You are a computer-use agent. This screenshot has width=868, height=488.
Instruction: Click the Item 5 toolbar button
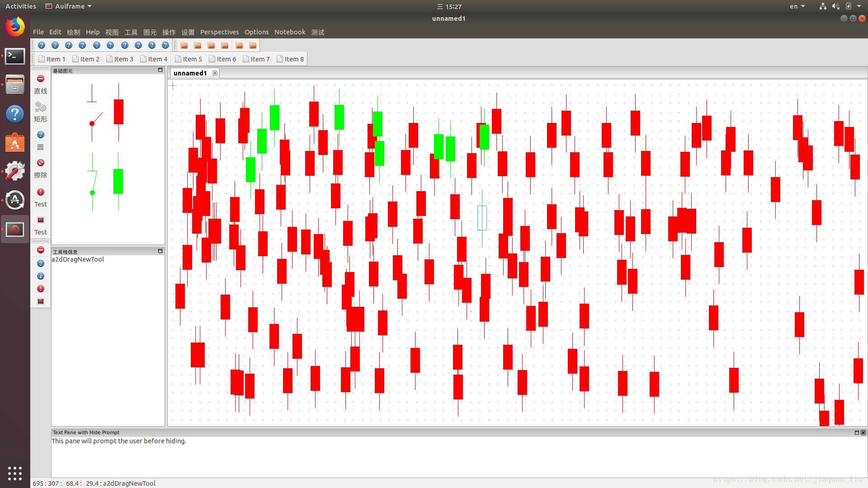pyautogui.click(x=189, y=59)
